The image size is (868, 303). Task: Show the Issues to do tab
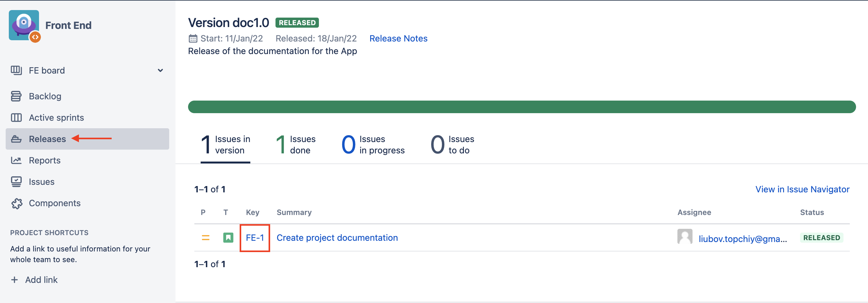coord(452,145)
